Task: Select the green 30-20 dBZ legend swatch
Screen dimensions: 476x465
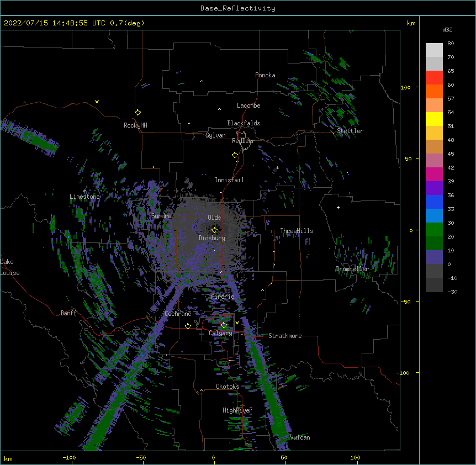Action: pyautogui.click(x=434, y=230)
